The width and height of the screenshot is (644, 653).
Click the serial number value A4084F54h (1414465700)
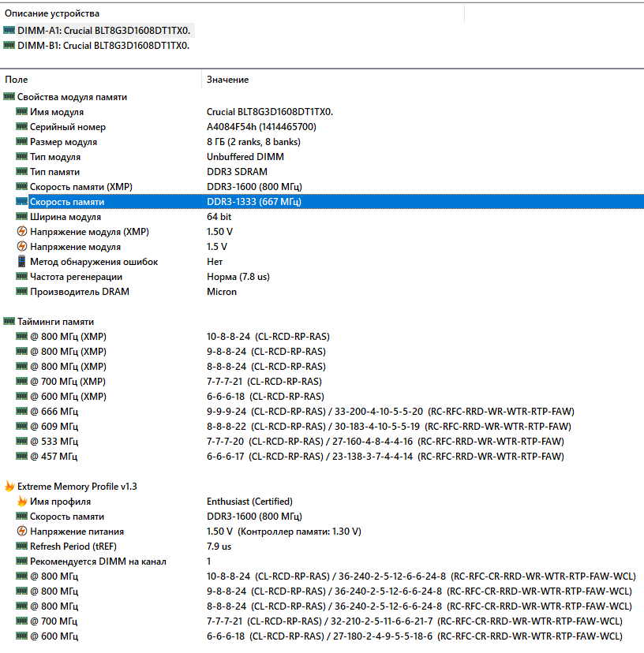pyautogui.click(x=261, y=127)
